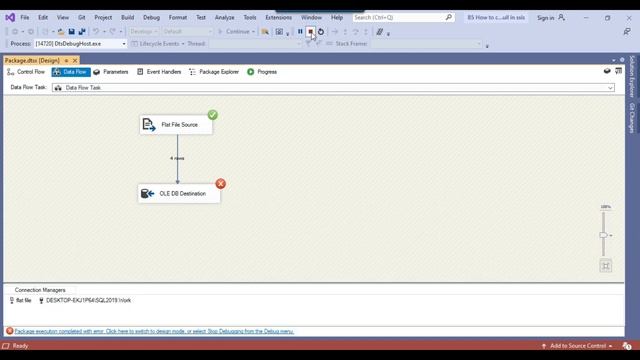Viewport: 640px width, 360px height.
Task: Switch to the Package Explorer tab
Action: click(214, 72)
